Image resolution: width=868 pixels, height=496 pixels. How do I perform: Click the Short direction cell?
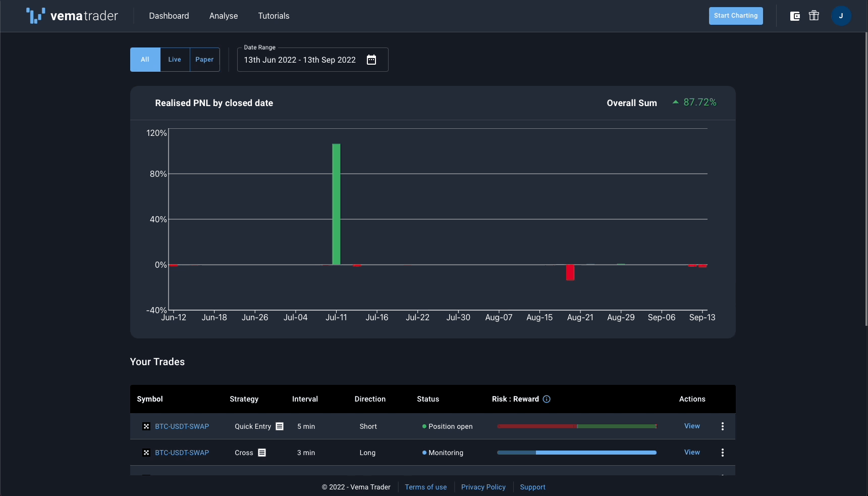[x=368, y=426]
